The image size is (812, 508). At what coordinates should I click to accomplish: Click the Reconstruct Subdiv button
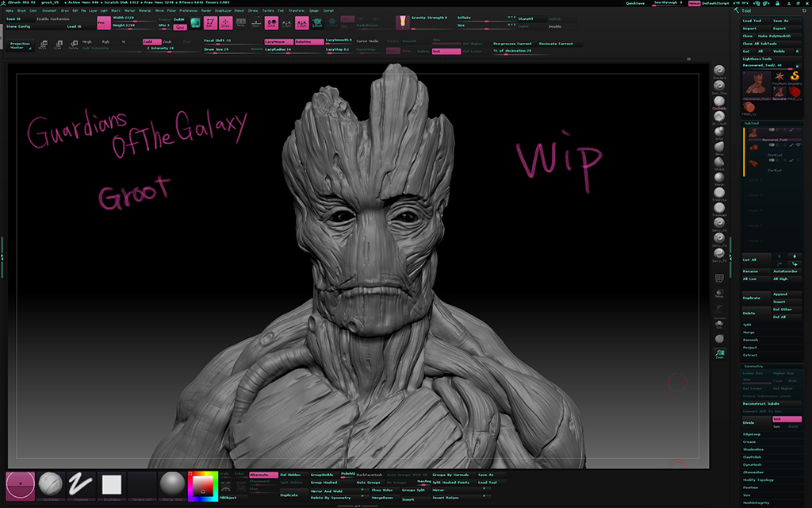[772, 404]
